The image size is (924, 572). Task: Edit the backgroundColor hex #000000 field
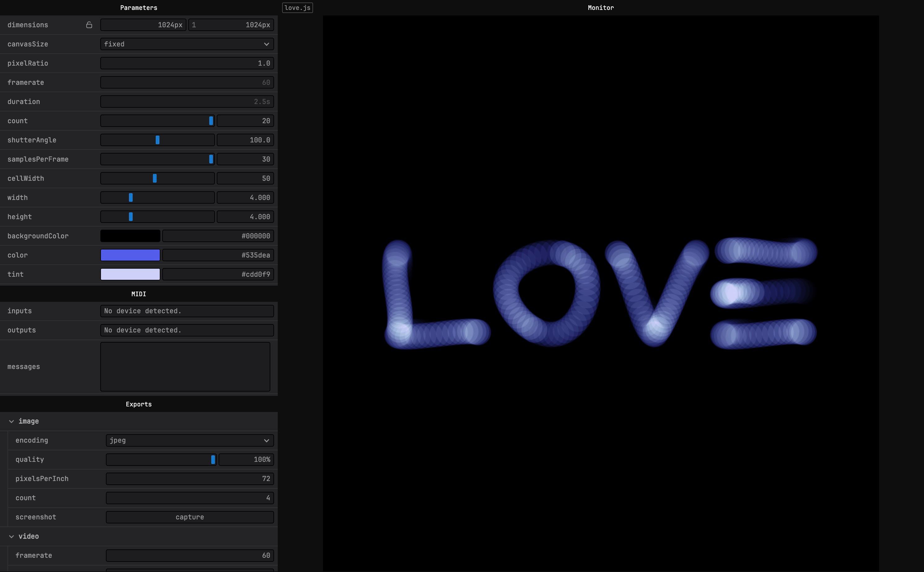(x=218, y=236)
